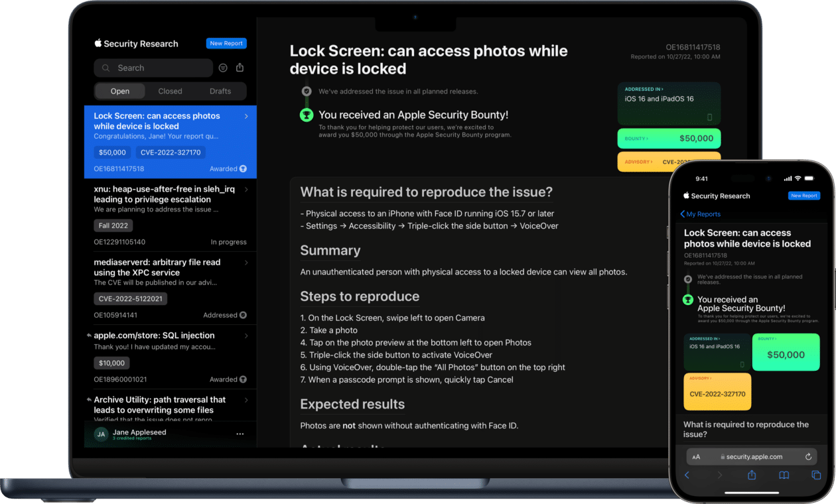Open the Bookmarks icon in Safari's toolbar
The image size is (836, 504).
click(x=784, y=475)
